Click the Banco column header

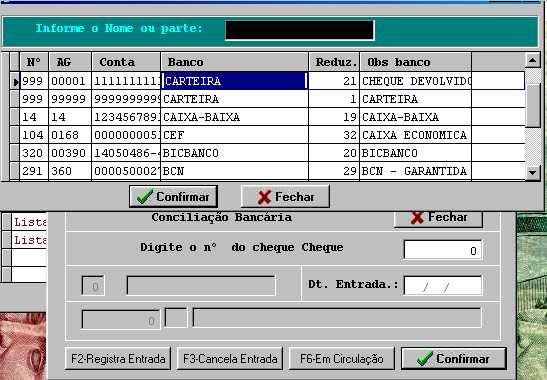[234, 62]
